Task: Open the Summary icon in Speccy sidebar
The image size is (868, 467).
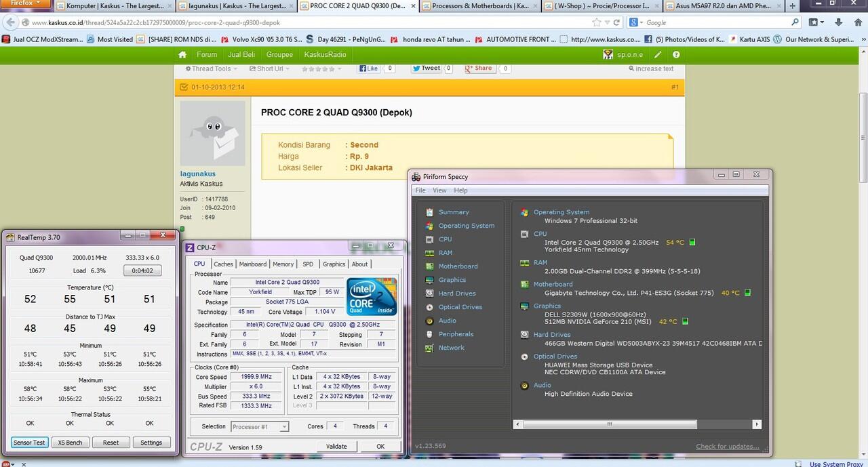Action: [x=429, y=212]
